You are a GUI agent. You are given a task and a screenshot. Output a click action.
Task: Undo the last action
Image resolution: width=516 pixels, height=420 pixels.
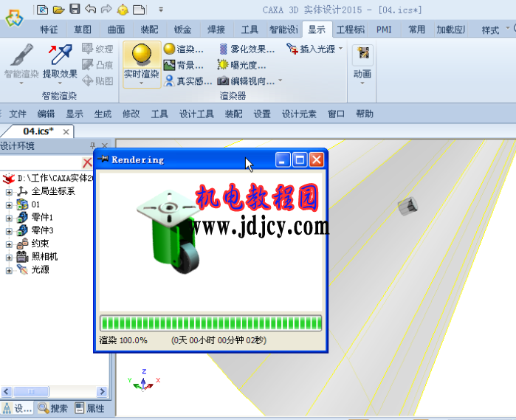coord(91,9)
